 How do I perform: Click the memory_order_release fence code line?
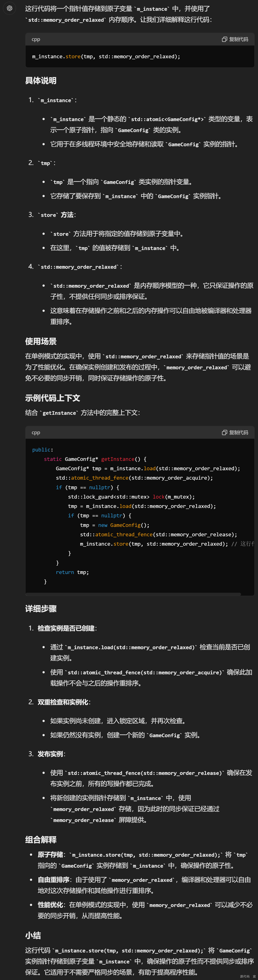(x=158, y=534)
